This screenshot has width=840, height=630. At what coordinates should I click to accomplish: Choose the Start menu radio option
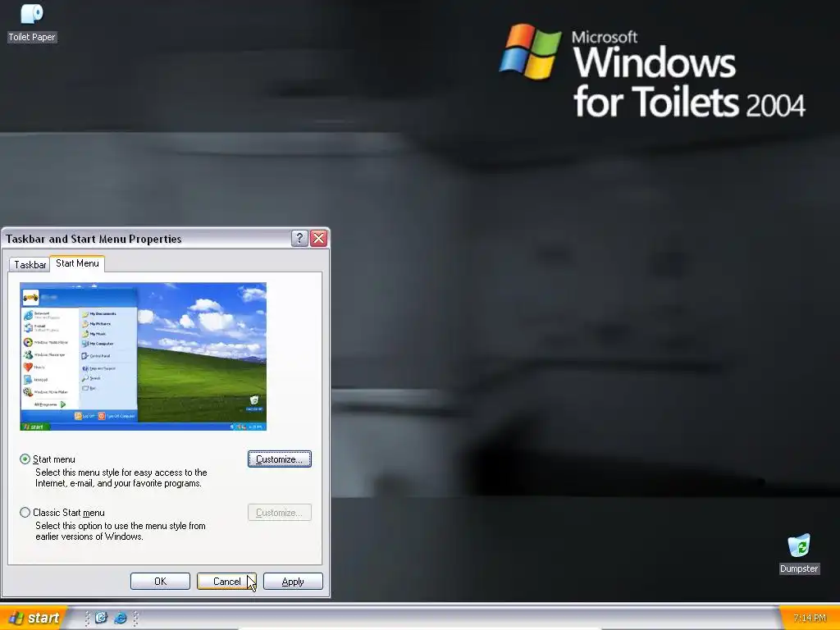[x=47, y=459]
